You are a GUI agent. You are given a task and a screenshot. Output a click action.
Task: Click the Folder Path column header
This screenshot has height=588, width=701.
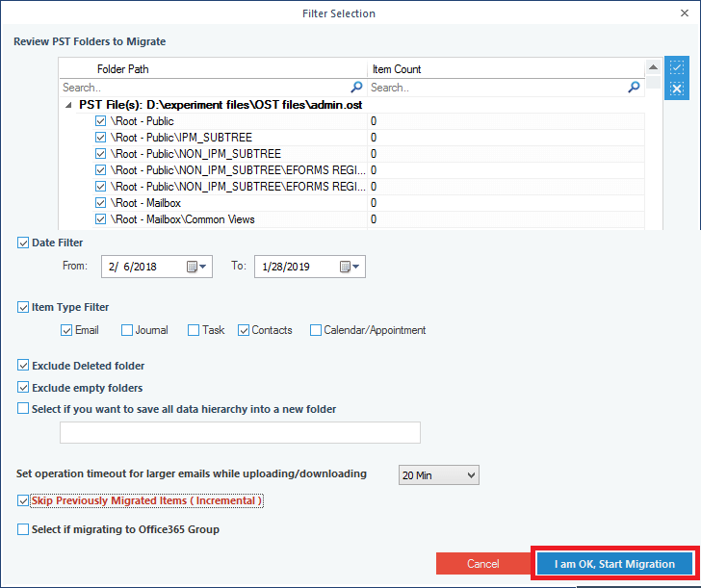(x=123, y=69)
